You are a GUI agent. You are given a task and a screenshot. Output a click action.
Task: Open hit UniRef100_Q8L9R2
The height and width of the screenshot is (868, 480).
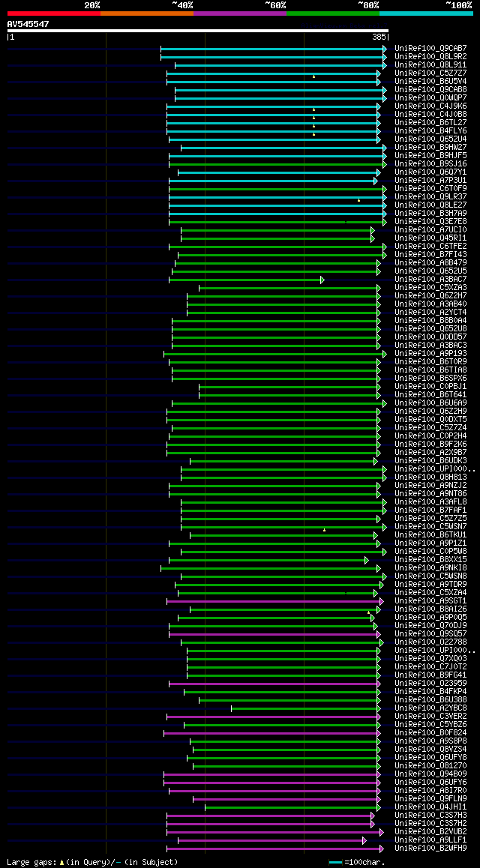pos(430,56)
